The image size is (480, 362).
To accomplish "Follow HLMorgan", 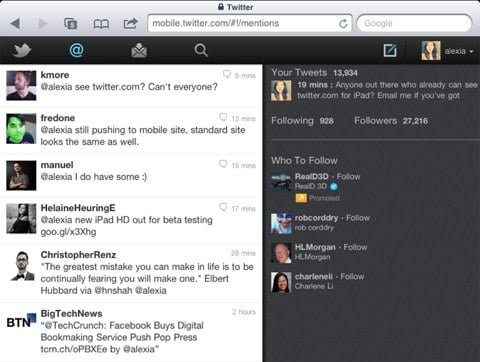I will click(x=355, y=247).
